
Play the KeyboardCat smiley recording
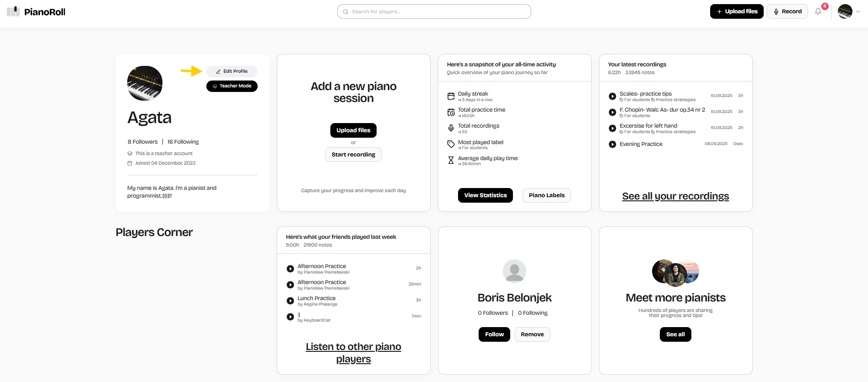point(290,317)
